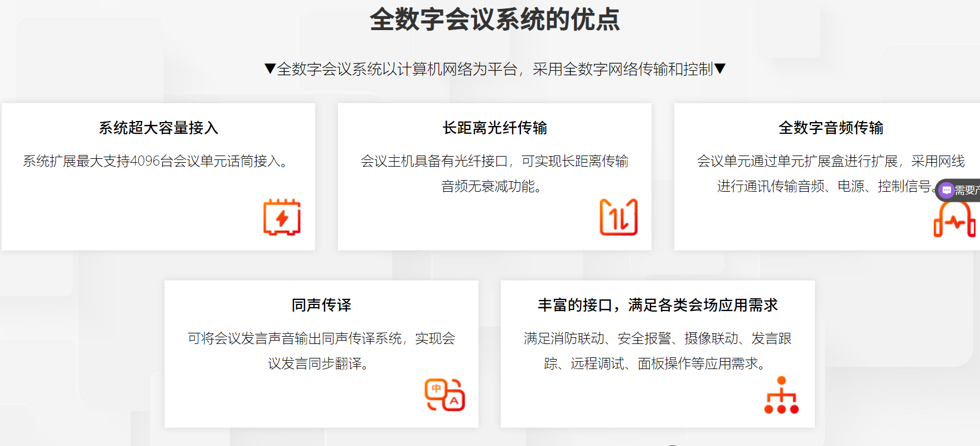This screenshot has width=980, height=446.
Task: Click the headphone audio waveform icon
Action: (x=954, y=220)
